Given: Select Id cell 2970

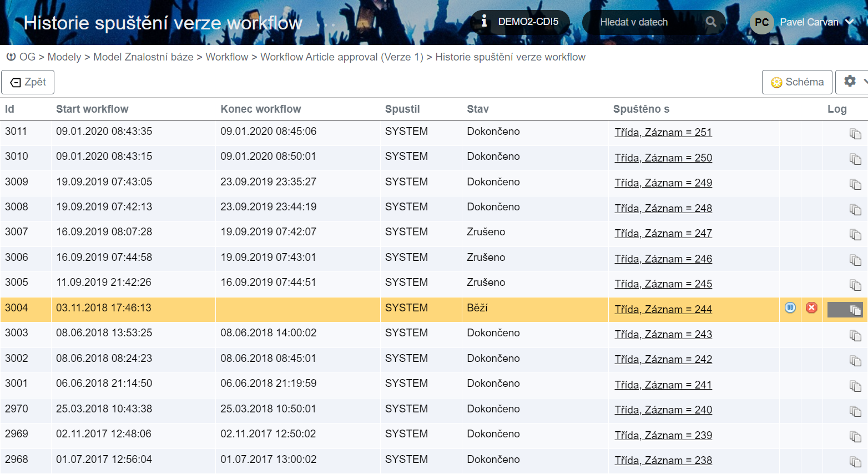Looking at the screenshot, I should click(x=17, y=409).
